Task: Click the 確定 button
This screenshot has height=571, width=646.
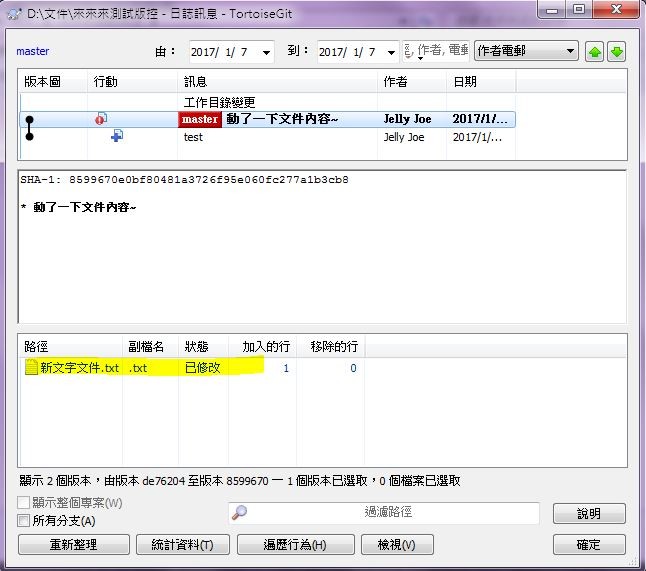Action: [x=589, y=545]
